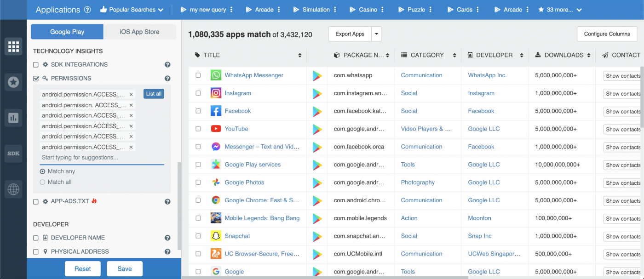The height and width of the screenshot is (279, 644).
Task: Open the Mobile Legends: Bang Bang link
Action: click(x=262, y=218)
